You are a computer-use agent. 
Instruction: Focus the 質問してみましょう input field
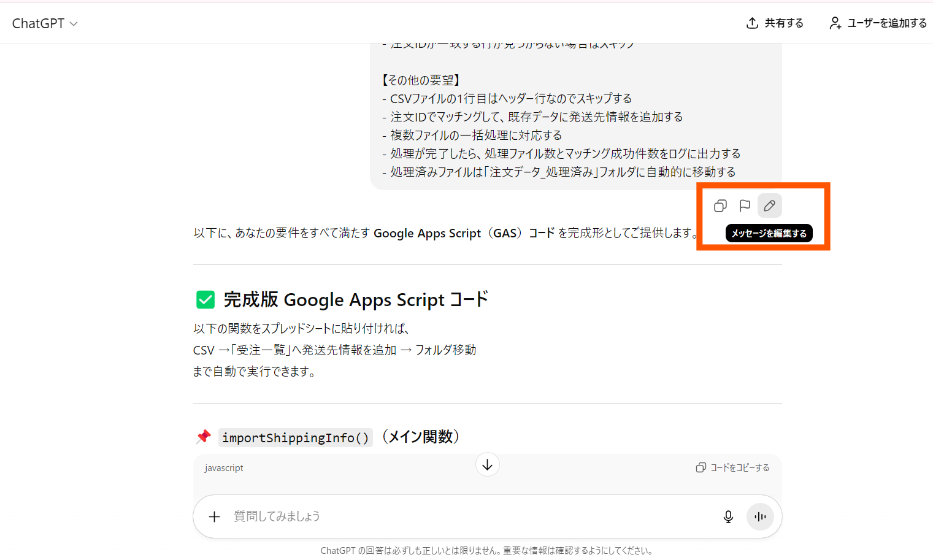pos(466,516)
